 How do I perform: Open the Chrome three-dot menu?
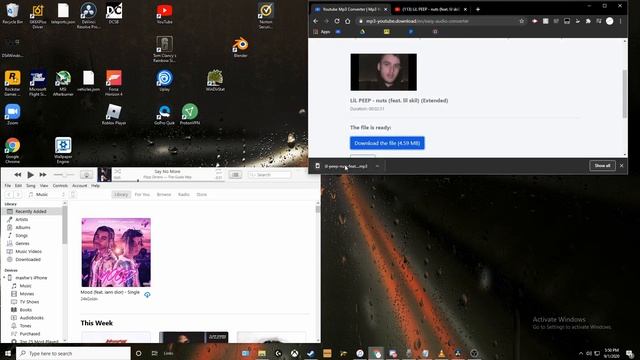click(620, 21)
